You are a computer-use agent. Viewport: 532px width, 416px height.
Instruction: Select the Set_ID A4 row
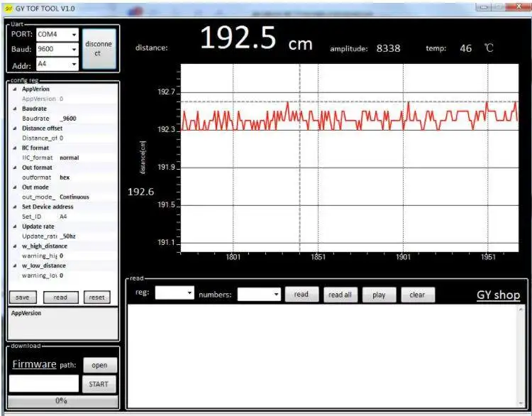click(63, 217)
